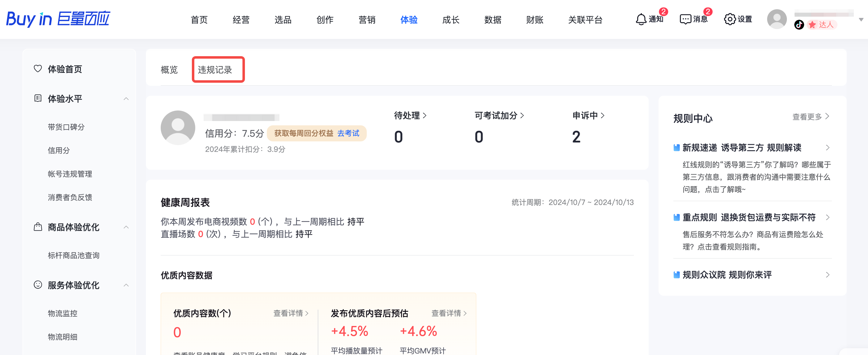Click the notification bell icon

(641, 19)
